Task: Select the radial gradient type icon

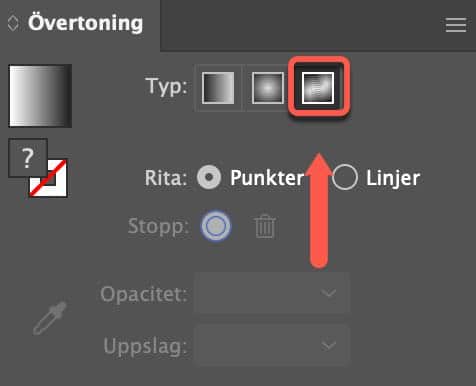Action: pyautogui.click(x=268, y=88)
